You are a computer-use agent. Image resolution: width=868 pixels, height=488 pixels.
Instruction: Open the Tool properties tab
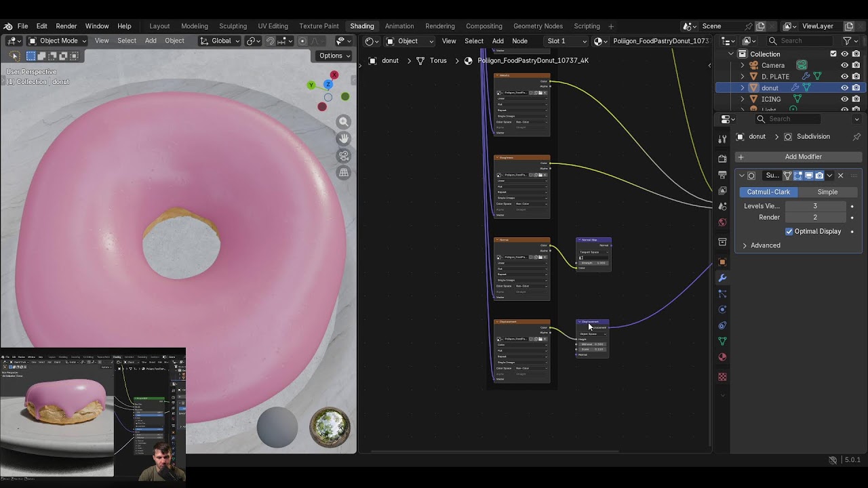tap(722, 138)
